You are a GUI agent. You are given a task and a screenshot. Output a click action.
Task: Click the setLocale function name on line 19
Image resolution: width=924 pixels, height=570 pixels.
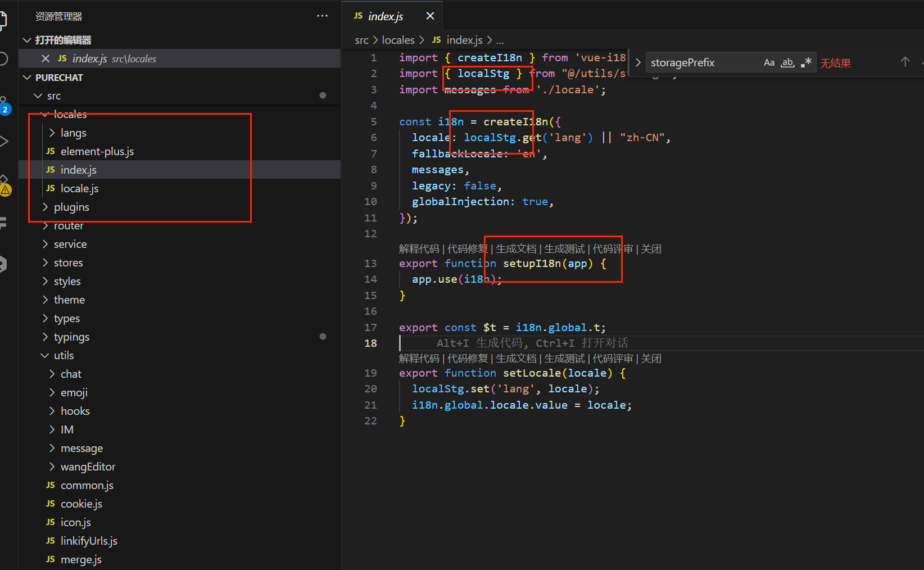(532, 373)
